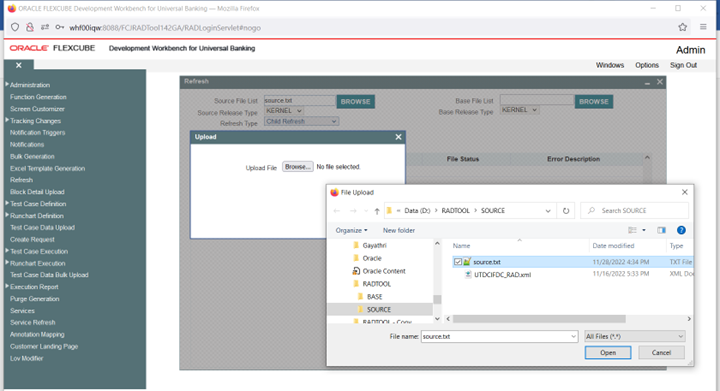Open Function Generation from the sidebar
Image resolution: width=720 pixels, height=391 pixels.
(x=38, y=97)
